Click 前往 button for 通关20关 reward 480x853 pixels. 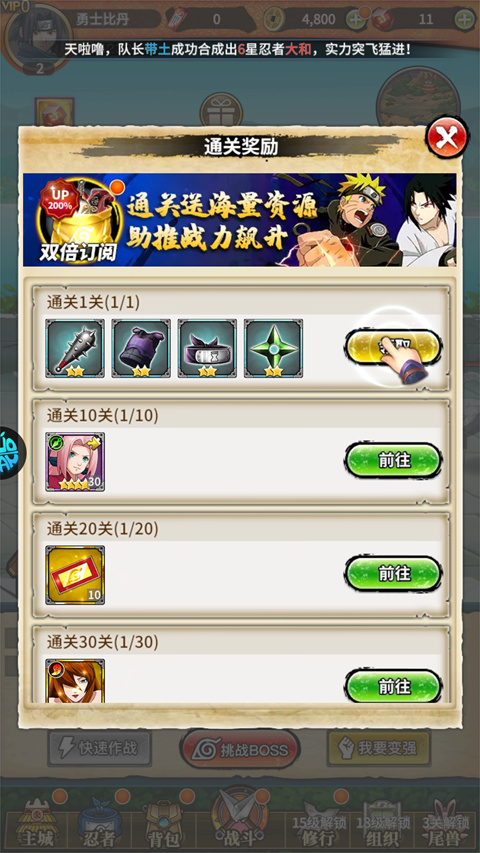point(393,573)
